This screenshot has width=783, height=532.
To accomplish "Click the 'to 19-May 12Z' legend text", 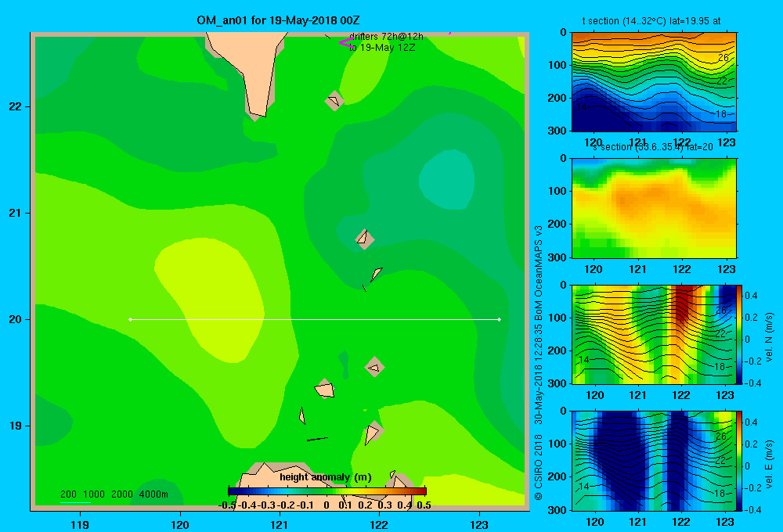I will coord(382,48).
